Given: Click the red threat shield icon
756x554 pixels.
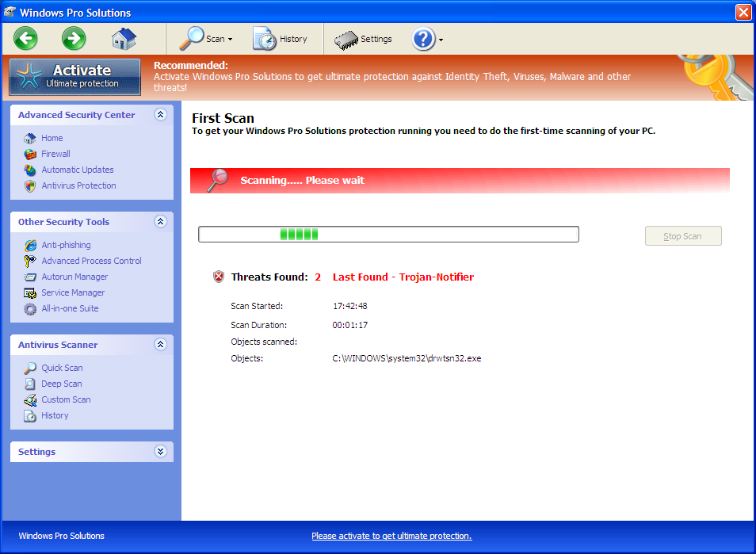Looking at the screenshot, I should 219,277.
